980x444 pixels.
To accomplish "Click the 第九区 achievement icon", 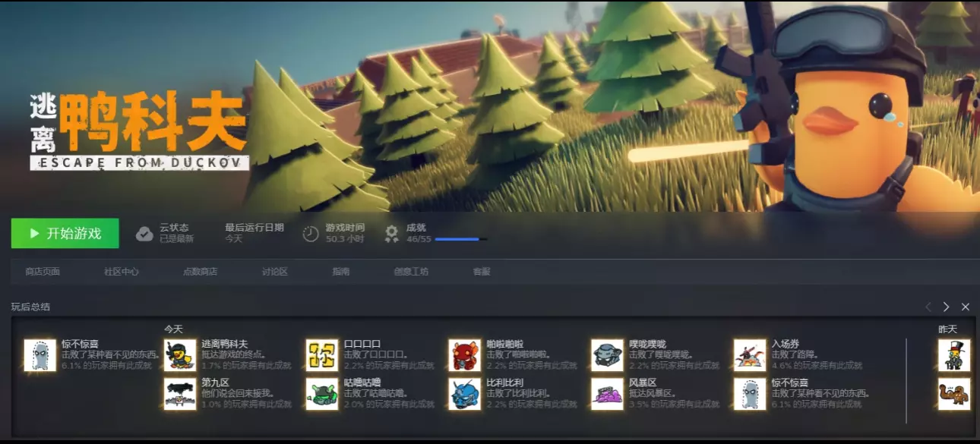I will [180, 394].
